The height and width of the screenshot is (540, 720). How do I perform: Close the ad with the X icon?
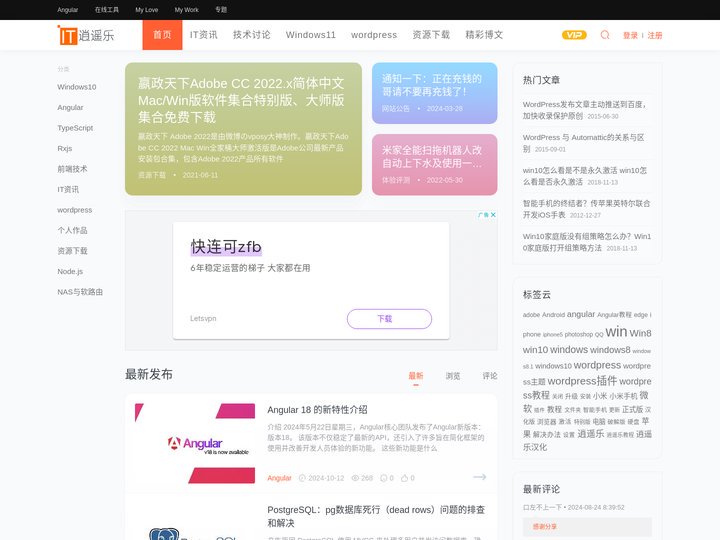click(493, 214)
